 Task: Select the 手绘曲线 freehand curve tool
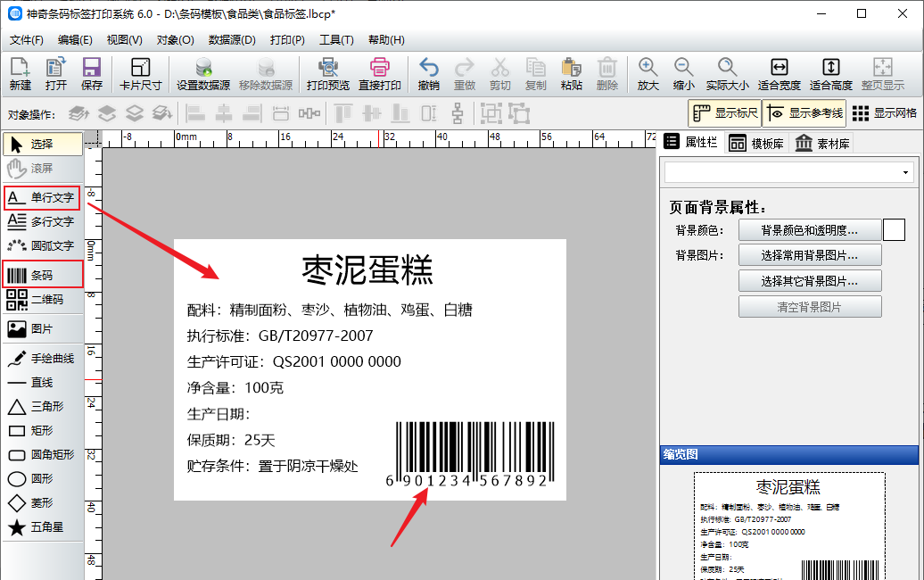[42, 359]
